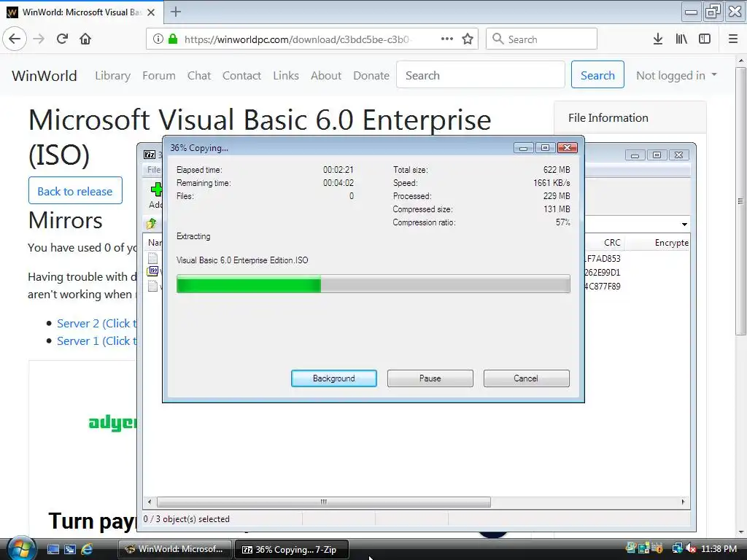Show site information icon in address bar
Viewport: 747px width, 560px height.
158,39
